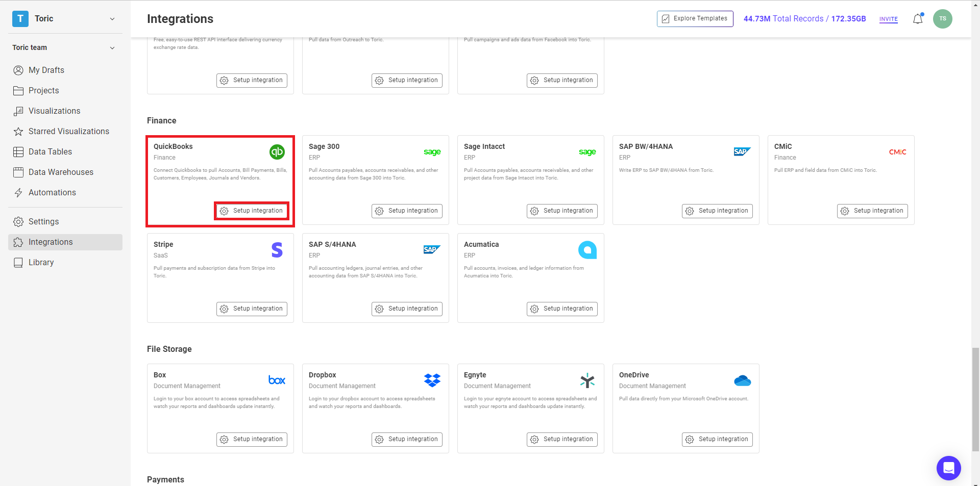Open the TS user avatar menu

coord(943,19)
